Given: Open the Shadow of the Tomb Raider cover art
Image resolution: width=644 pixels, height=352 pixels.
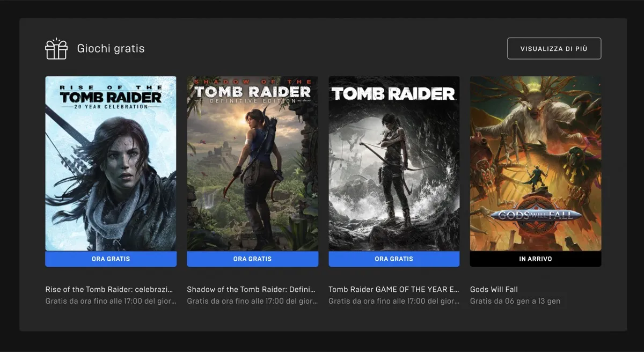Looking at the screenshot, I should [252, 164].
